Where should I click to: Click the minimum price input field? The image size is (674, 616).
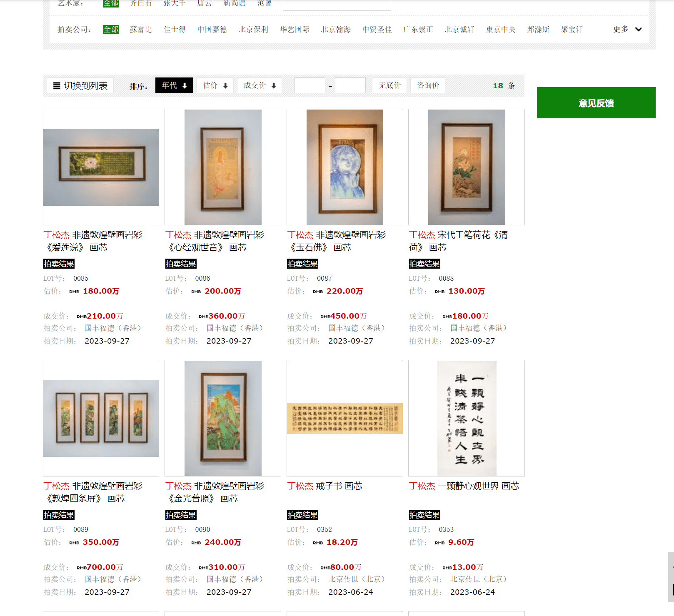pyautogui.click(x=310, y=85)
